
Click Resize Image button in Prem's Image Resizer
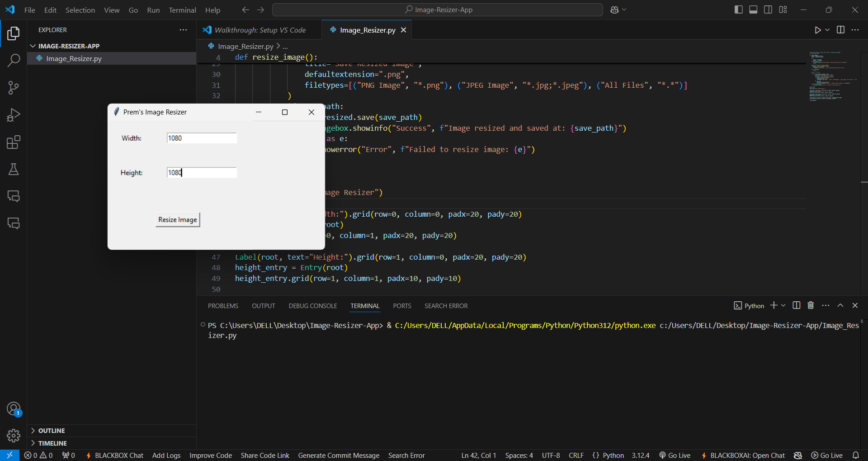(178, 219)
